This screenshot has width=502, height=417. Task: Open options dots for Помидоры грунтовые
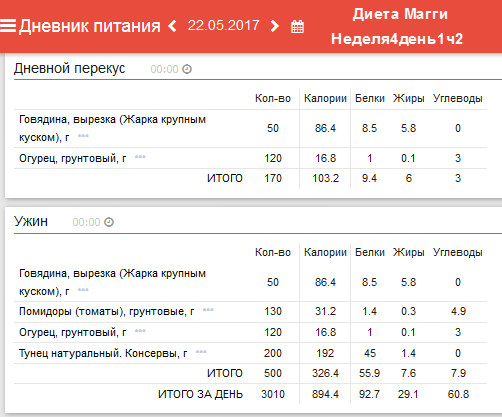[x=208, y=310]
